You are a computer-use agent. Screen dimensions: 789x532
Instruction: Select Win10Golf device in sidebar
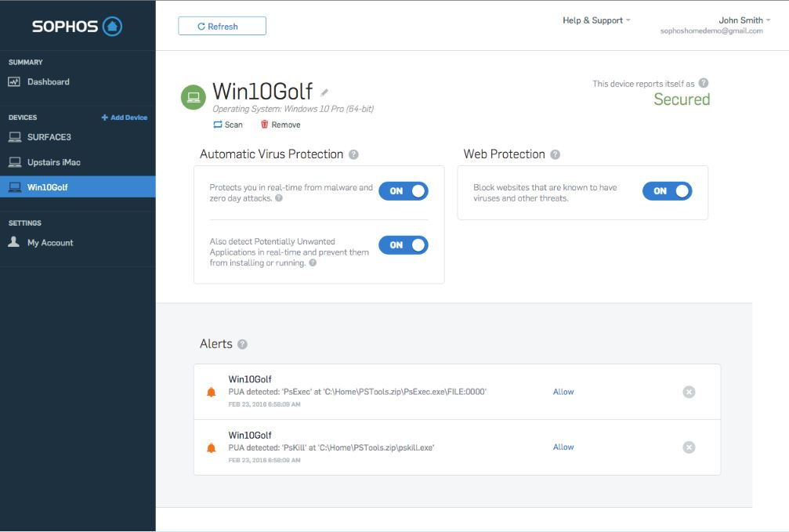tap(78, 186)
